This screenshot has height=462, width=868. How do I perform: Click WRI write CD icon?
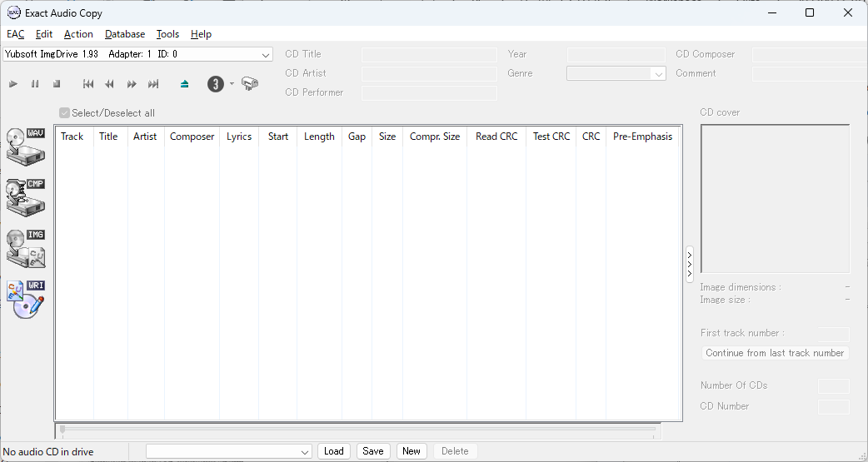tap(26, 300)
